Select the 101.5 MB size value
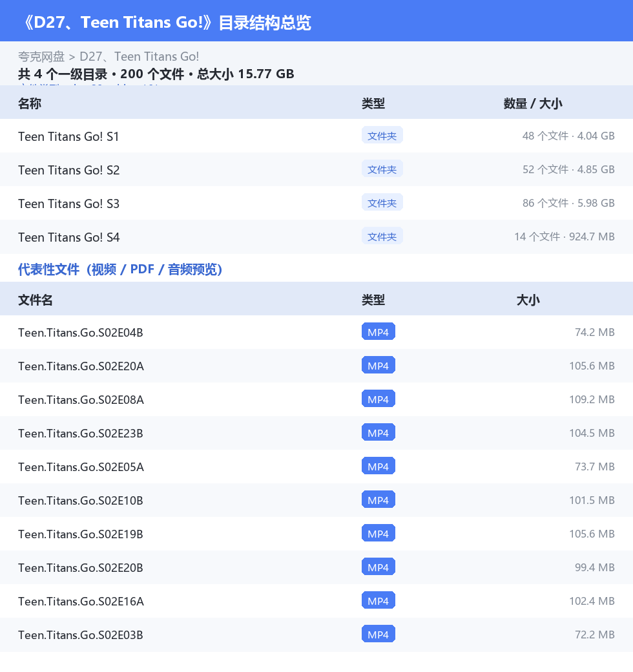Viewport: 633px width, 672px height. [x=592, y=500]
